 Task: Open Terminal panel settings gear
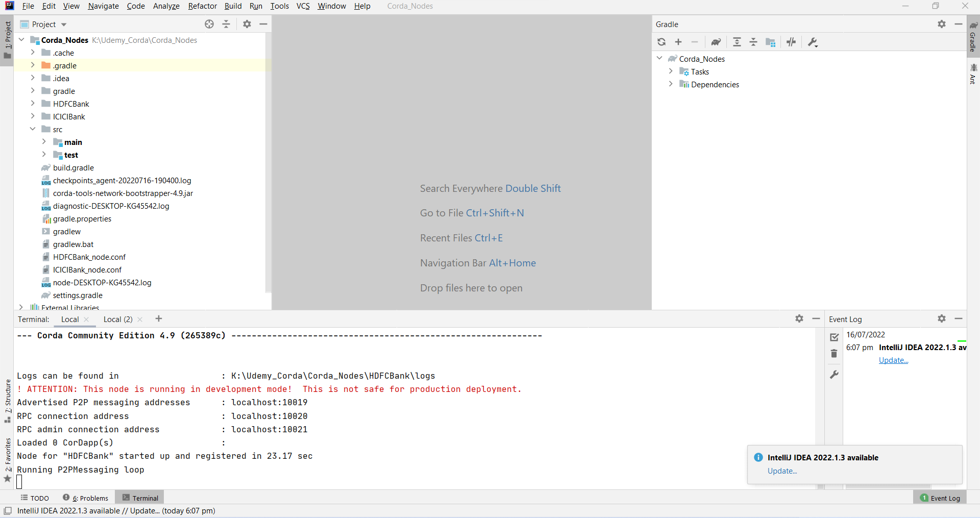[799, 318]
